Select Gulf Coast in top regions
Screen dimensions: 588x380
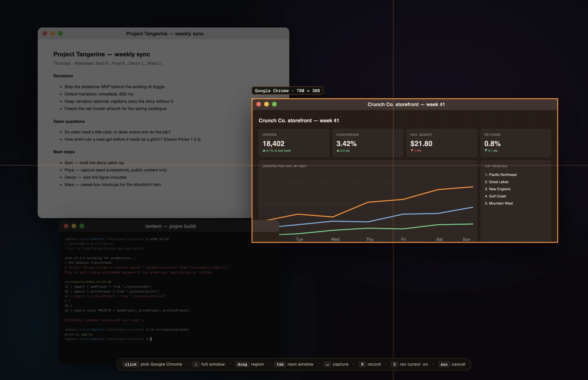[495, 196]
